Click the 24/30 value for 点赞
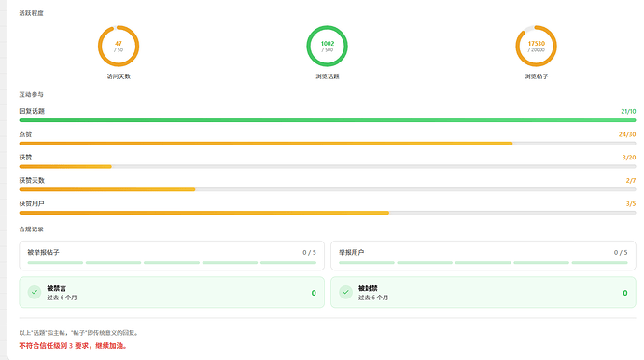The height and width of the screenshot is (360, 644). click(x=627, y=134)
